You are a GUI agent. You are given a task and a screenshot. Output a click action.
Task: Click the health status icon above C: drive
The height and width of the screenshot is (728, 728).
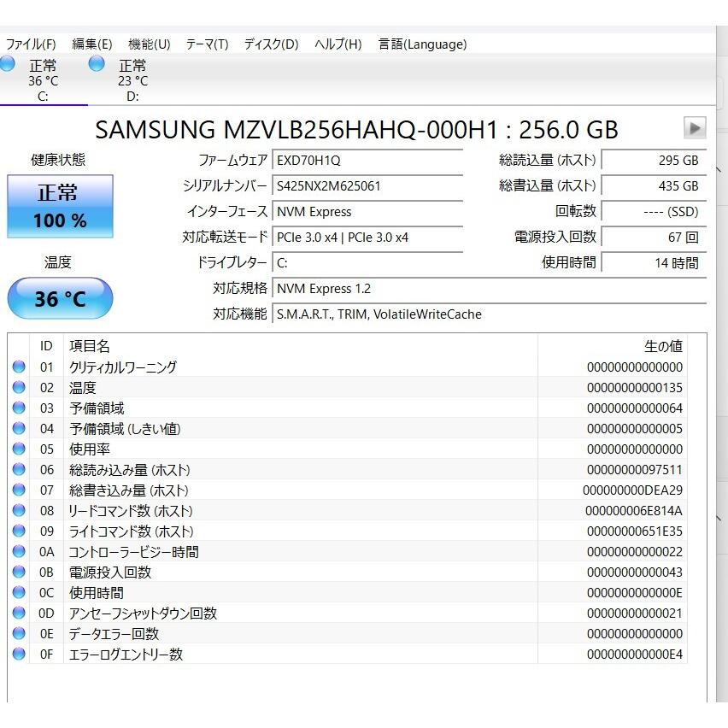pos(8,63)
